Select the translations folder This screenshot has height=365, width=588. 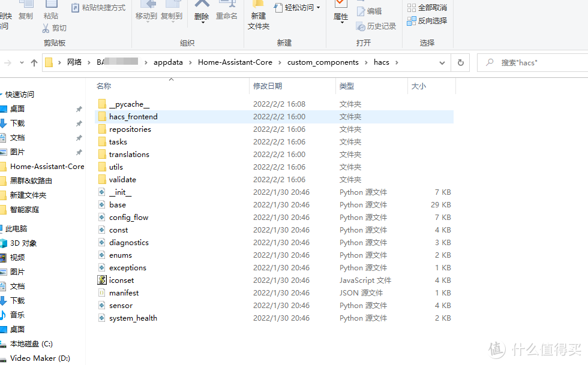click(129, 155)
